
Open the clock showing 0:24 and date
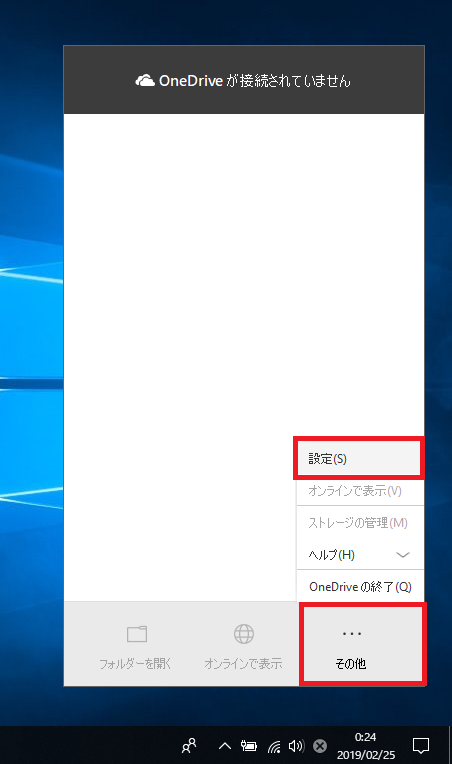366,745
